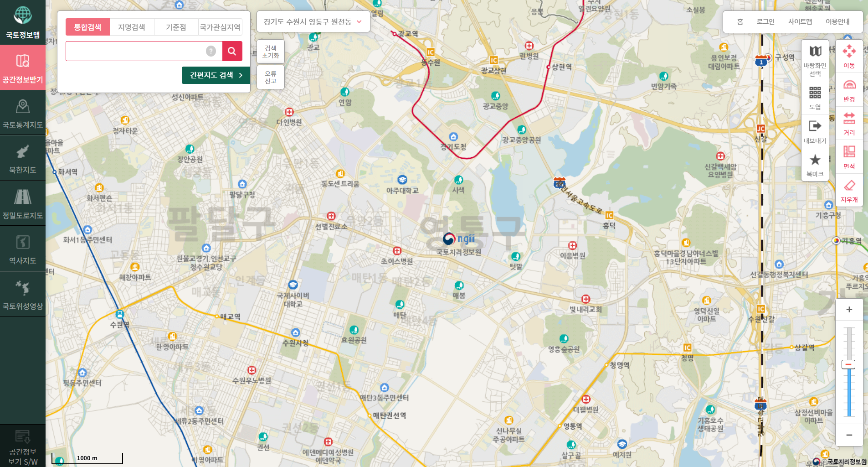Click the 간편지도 검색 button
Image resolution: width=868 pixels, height=467 pixels.
[216, 75]
